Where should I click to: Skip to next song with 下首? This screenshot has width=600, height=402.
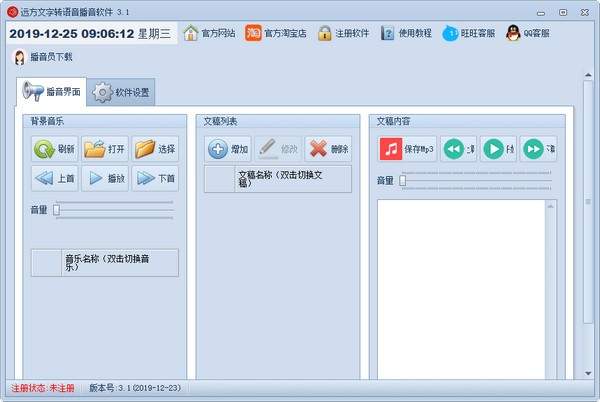click(155, 179)
